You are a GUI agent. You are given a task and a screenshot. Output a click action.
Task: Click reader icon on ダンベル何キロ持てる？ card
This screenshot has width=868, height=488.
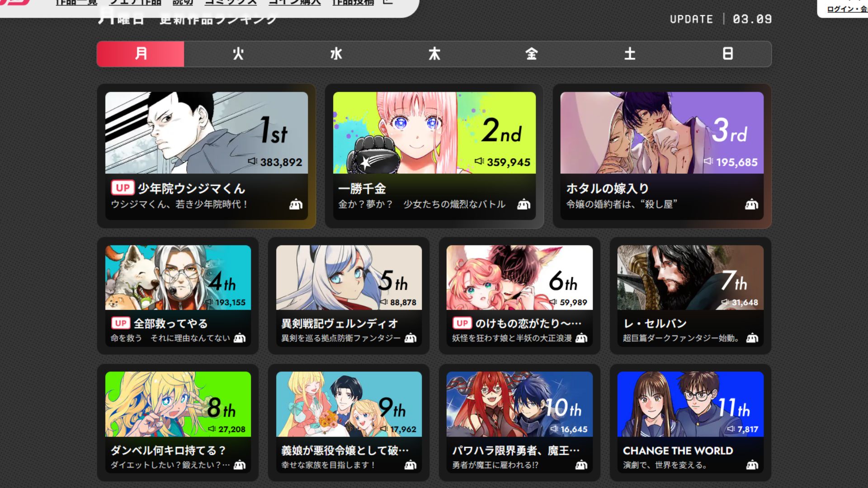pyautogui.click(x=240, y=465)
